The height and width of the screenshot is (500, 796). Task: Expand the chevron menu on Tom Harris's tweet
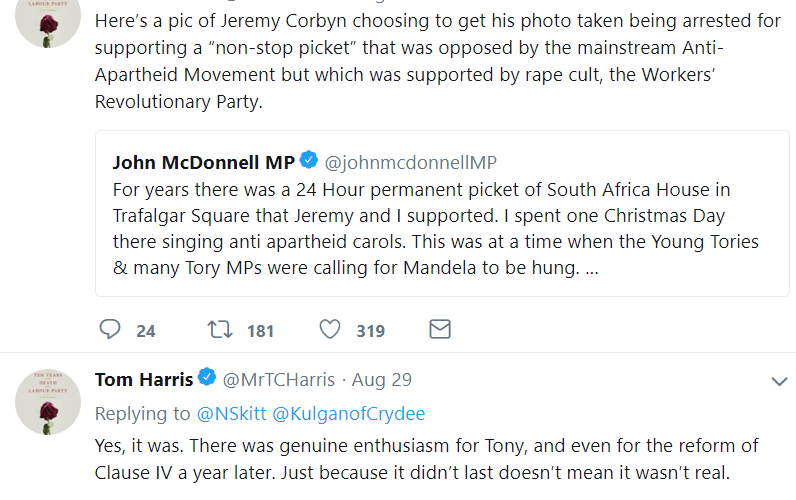click(778, 381)
